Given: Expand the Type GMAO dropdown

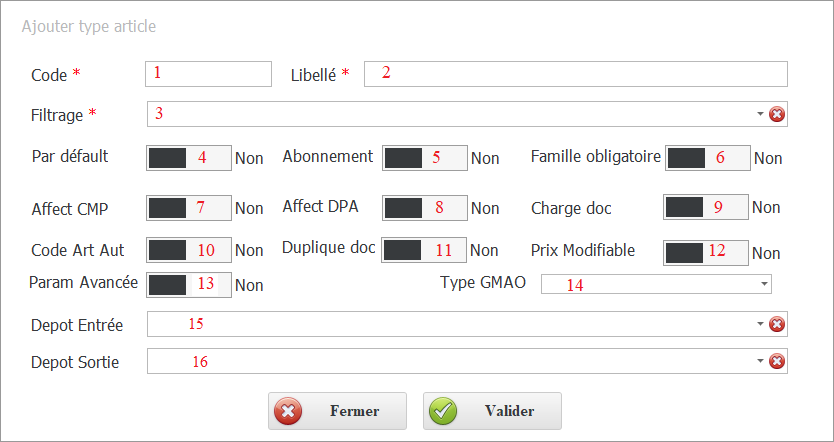Looking at the screenshot, I should coord(764,285).
